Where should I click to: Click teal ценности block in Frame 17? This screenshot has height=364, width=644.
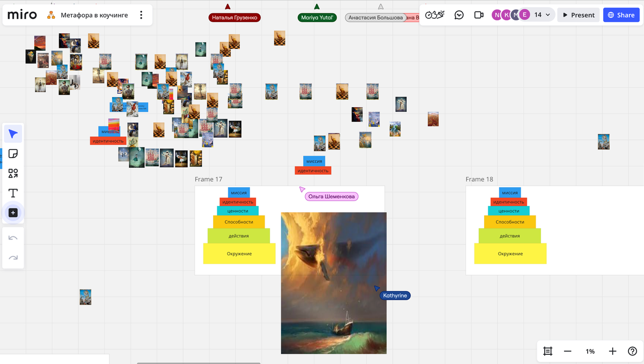pos(238,211)
